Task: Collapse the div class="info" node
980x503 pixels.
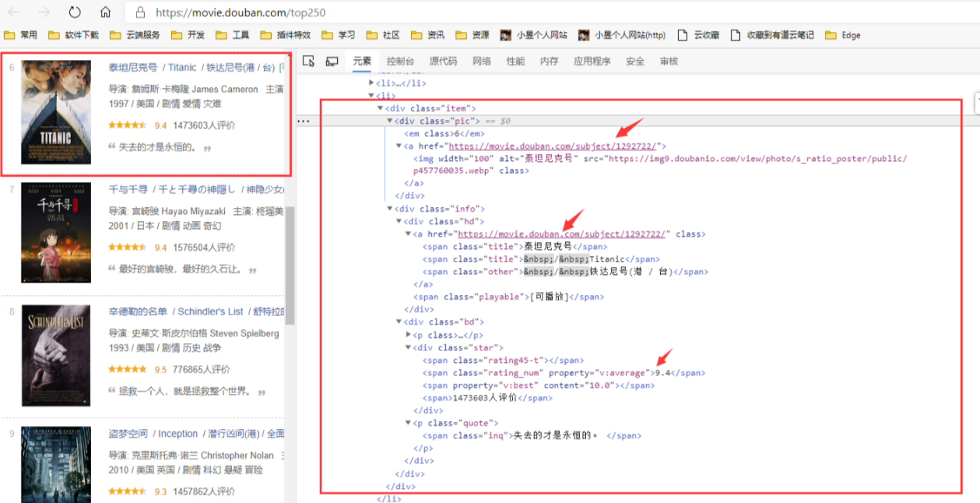Action: tap(390, 209)
